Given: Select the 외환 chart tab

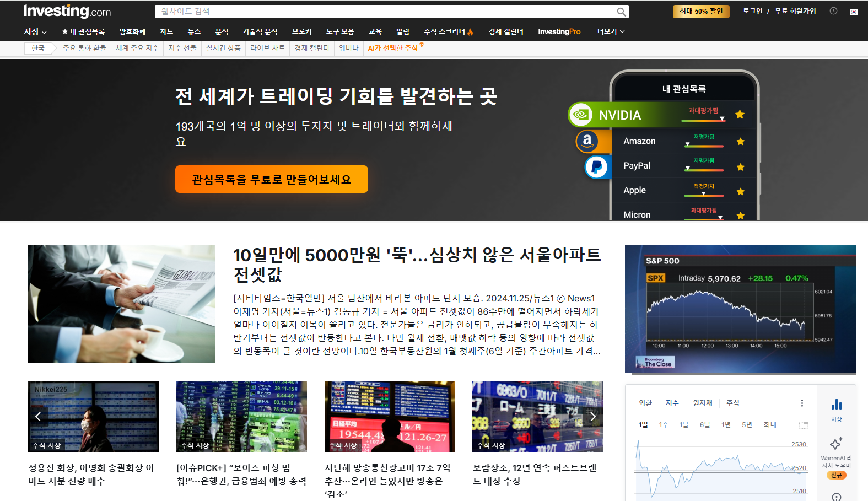Looking at the screenshot, I should click(x=645, y=403).
